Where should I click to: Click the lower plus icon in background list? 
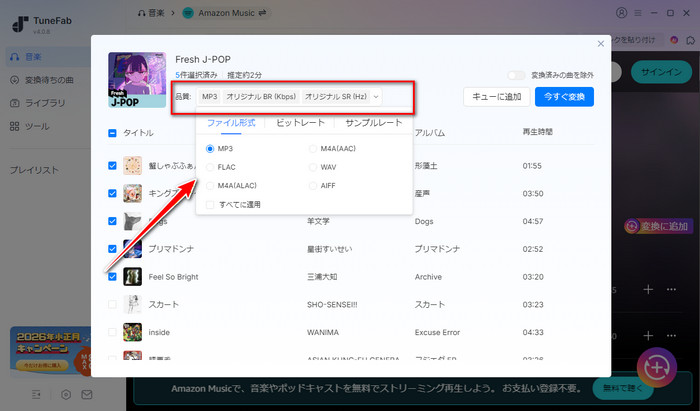pos(648,336)
